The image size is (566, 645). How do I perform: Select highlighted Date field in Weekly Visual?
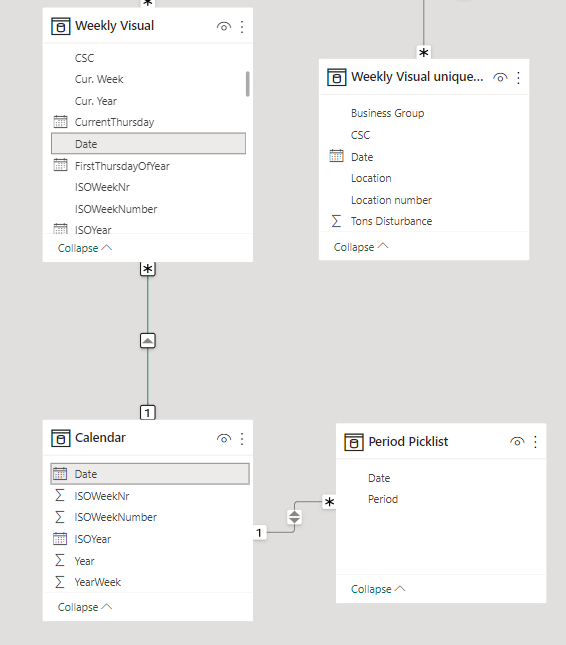click(148, 144)
